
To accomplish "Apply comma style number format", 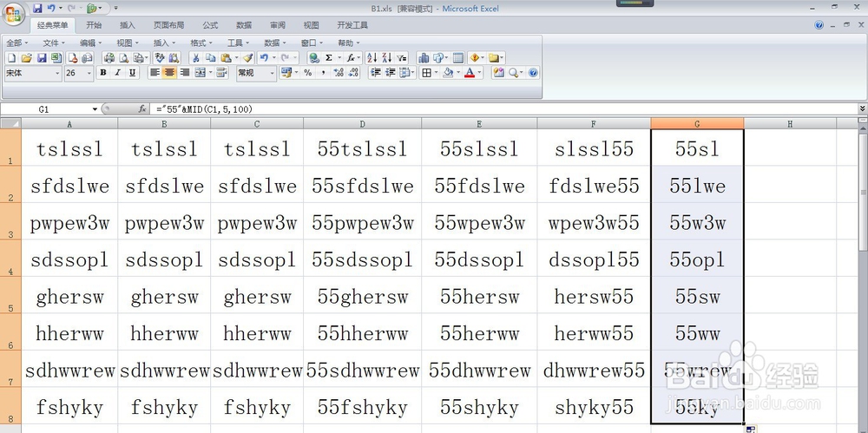I will 323,73.
